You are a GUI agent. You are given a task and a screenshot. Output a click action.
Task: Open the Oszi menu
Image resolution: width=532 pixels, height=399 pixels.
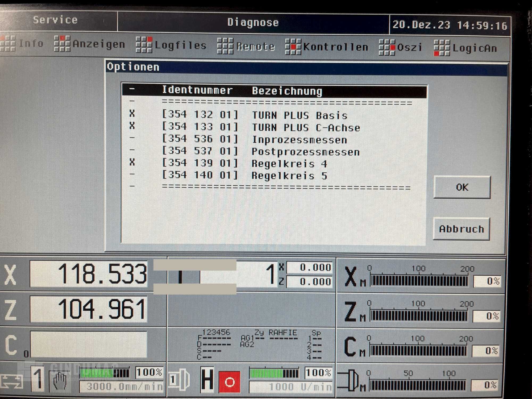pos(410,48)
